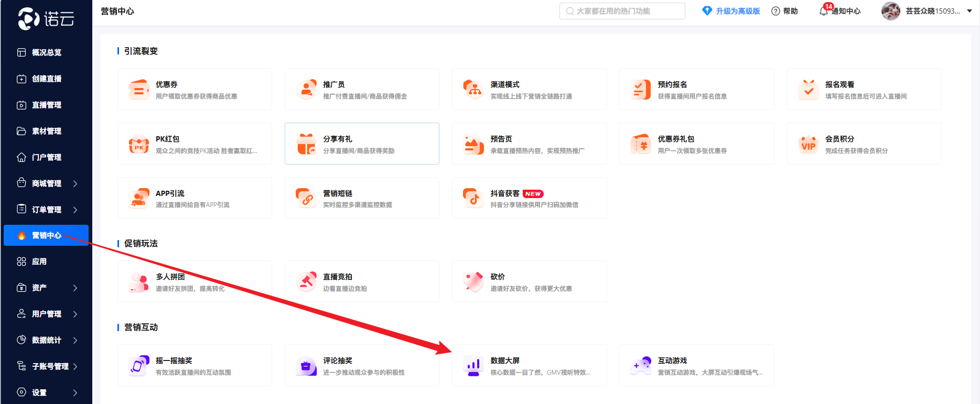The width and height of the screenshot is (980, 404).
Task: Click the 会员积分 VIP icon
Action: (x=808, y=144)
